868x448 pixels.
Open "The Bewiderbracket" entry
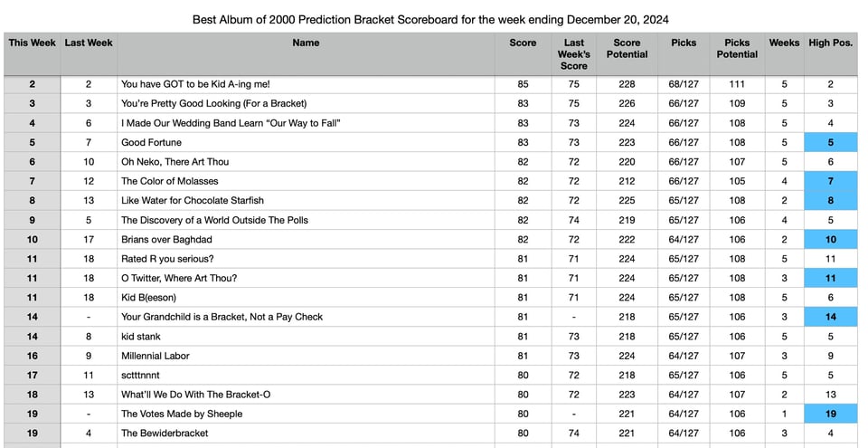click(165, 434)
